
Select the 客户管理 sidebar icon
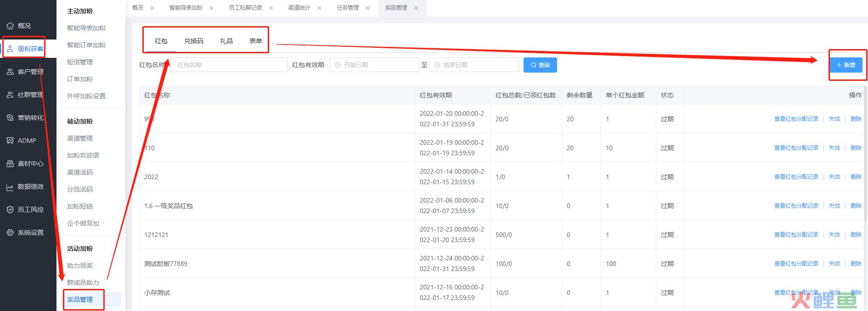coord(10,72)
